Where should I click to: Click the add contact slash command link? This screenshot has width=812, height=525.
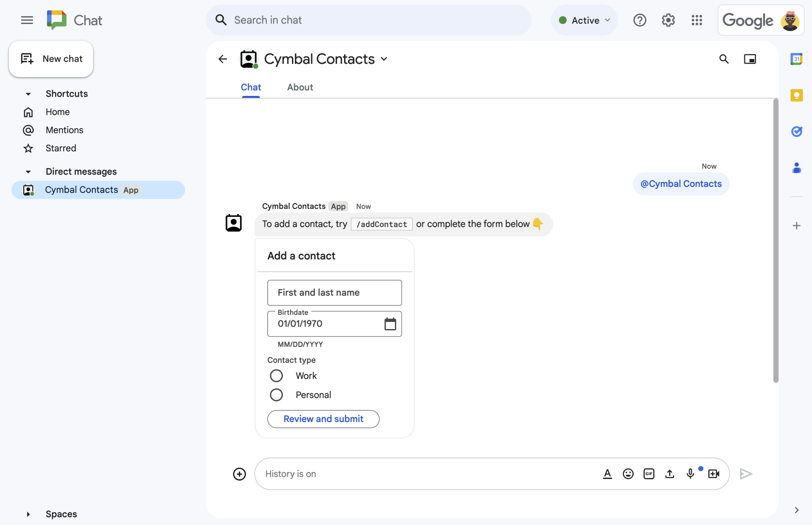pos(382,224)
